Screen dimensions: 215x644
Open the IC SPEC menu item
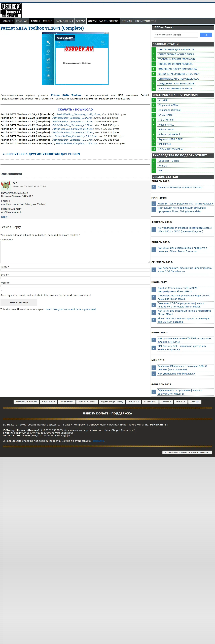point(81,21)
